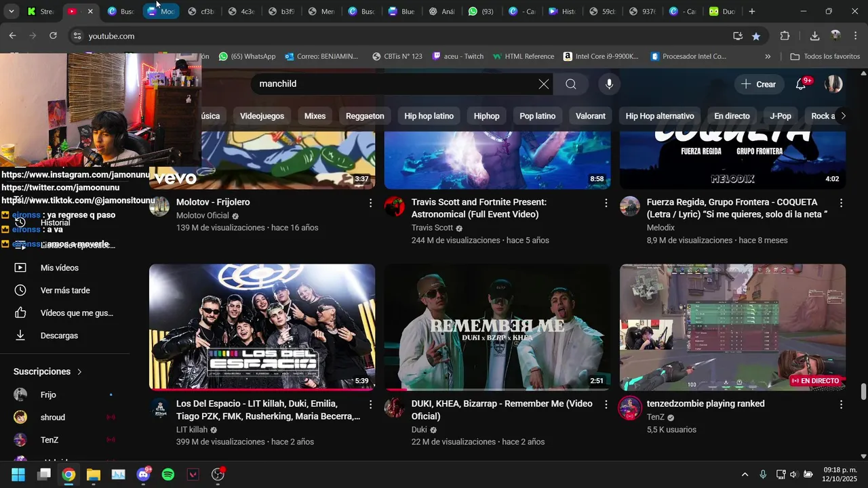Viewport: 868px width, 488px height.
Task: Open Todos los favoritos folder
Action: [825, 56]
